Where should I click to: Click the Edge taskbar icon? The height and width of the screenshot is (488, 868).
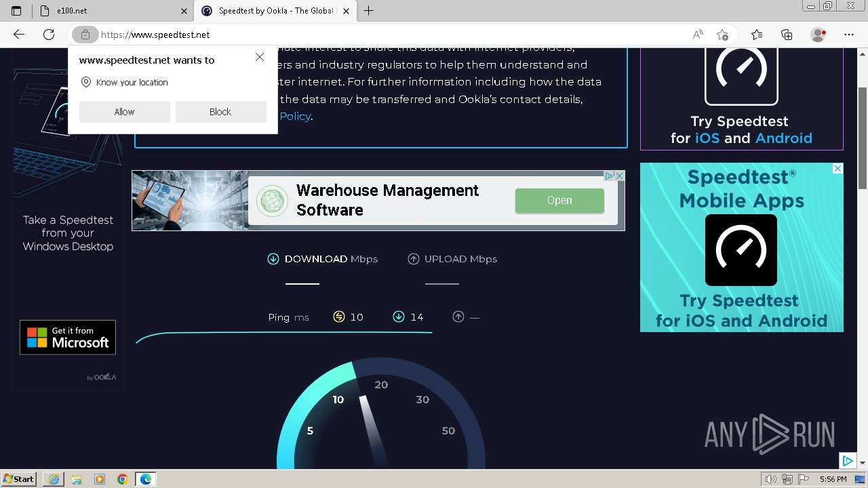coord(145,479)
